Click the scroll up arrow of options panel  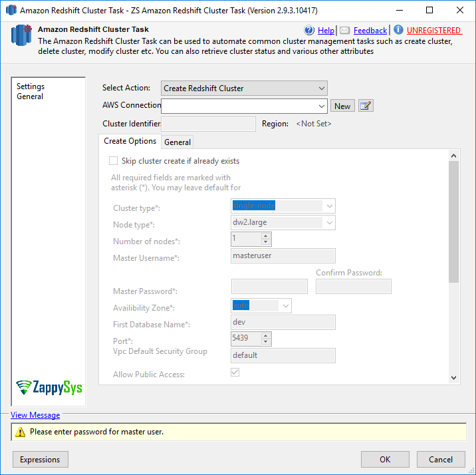pos(453,156)
